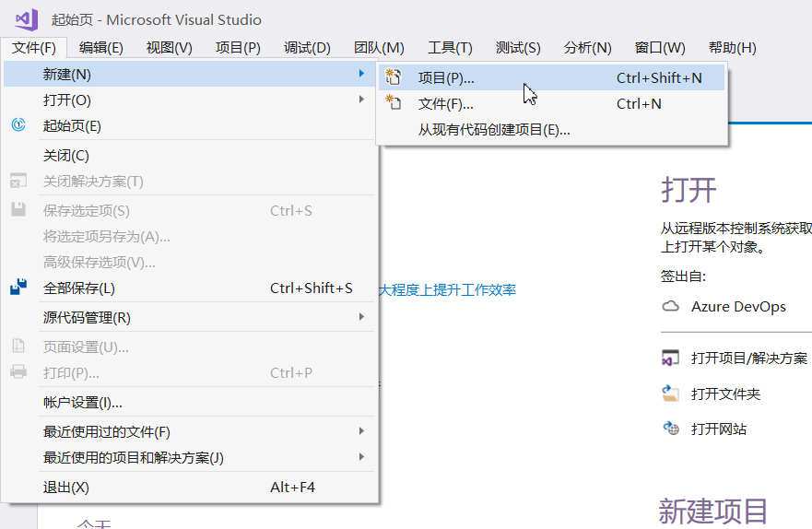Open the 视图(V) menu

(170, 48)
